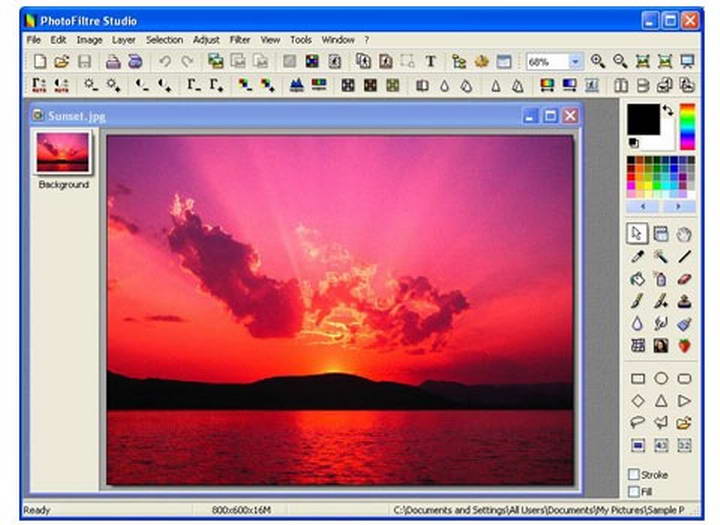Select the Background layer thumbnail
Image resolution: width=720 pixels, height=525 pixels.
click(62, 152)
